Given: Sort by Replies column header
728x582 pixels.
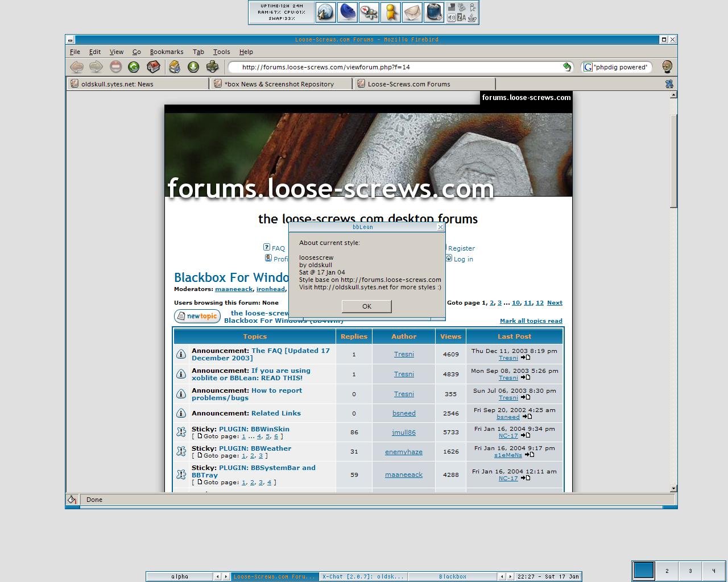Looking at the screenshot, I should 354,336.
